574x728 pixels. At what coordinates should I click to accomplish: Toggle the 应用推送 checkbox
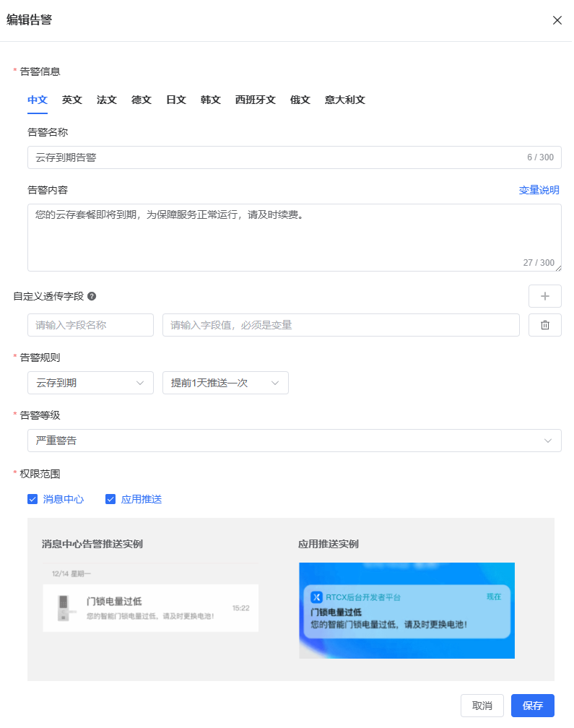coord(110,499)
